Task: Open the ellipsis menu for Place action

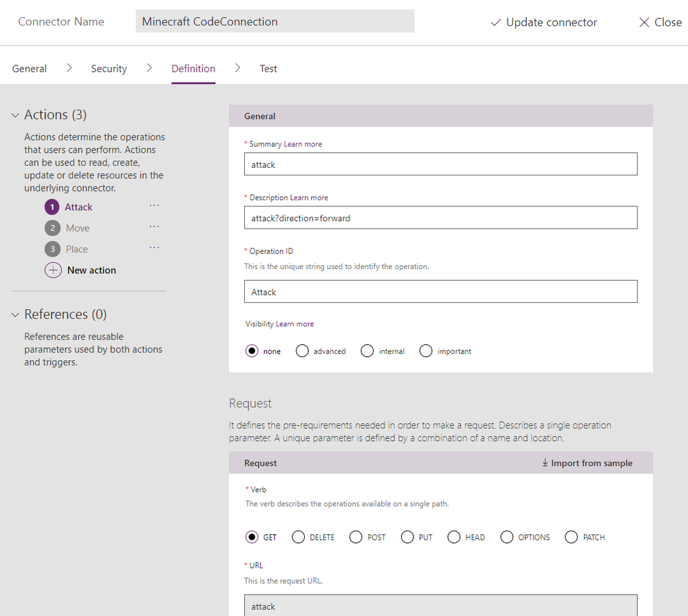Action: tap(154, 248)
